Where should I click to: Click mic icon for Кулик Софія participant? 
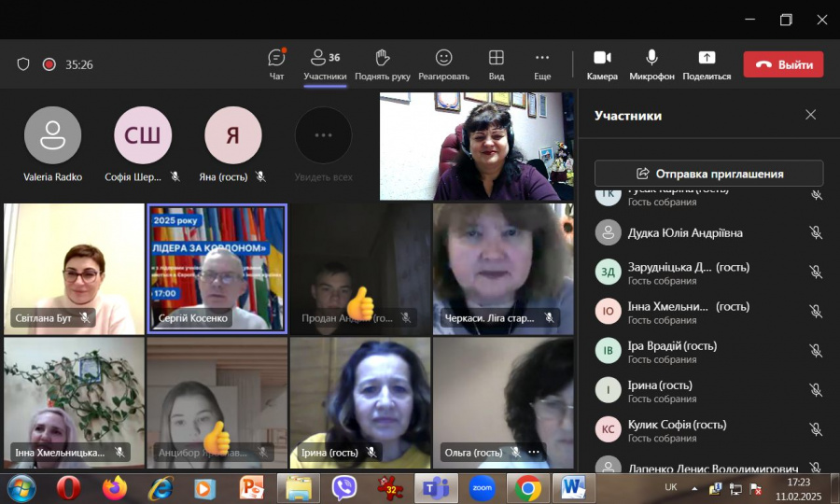point(816,429)
